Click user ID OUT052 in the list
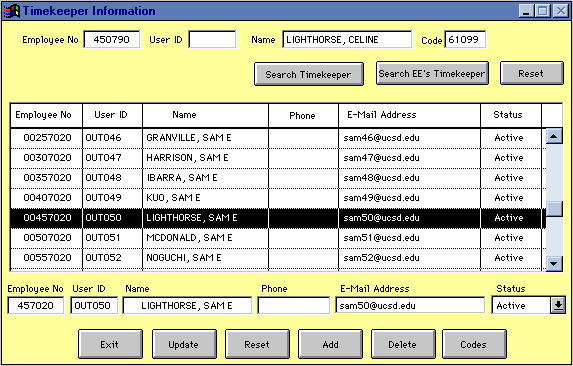Image resolution: width=573 pixels, height=366 pixels. coord(103,258)
